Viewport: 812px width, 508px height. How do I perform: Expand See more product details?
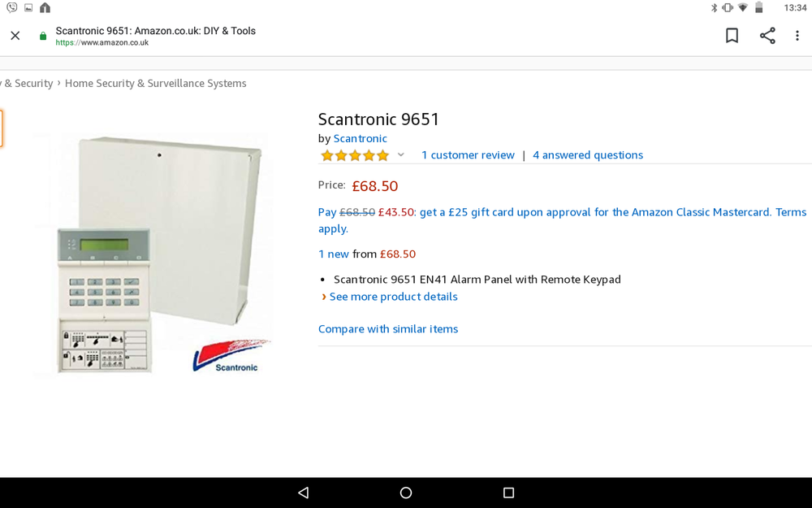coord(393,297)
